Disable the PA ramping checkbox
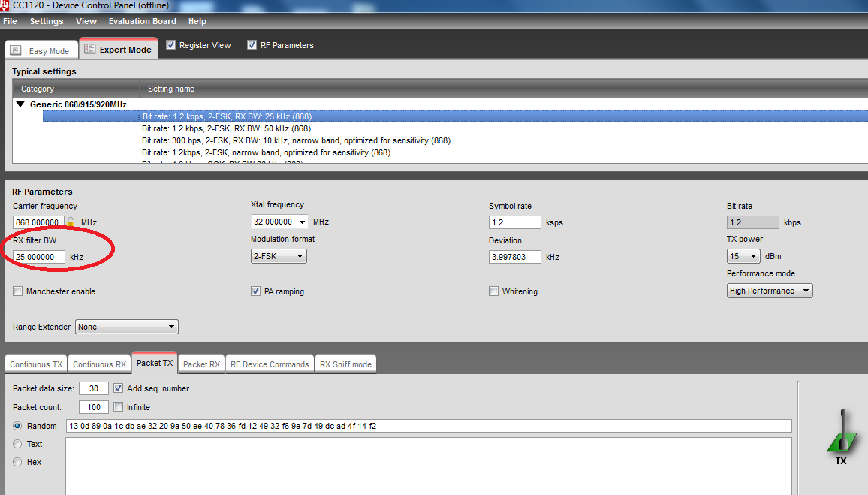This screenshot has height=495, width=868. (x=255, y=291)
